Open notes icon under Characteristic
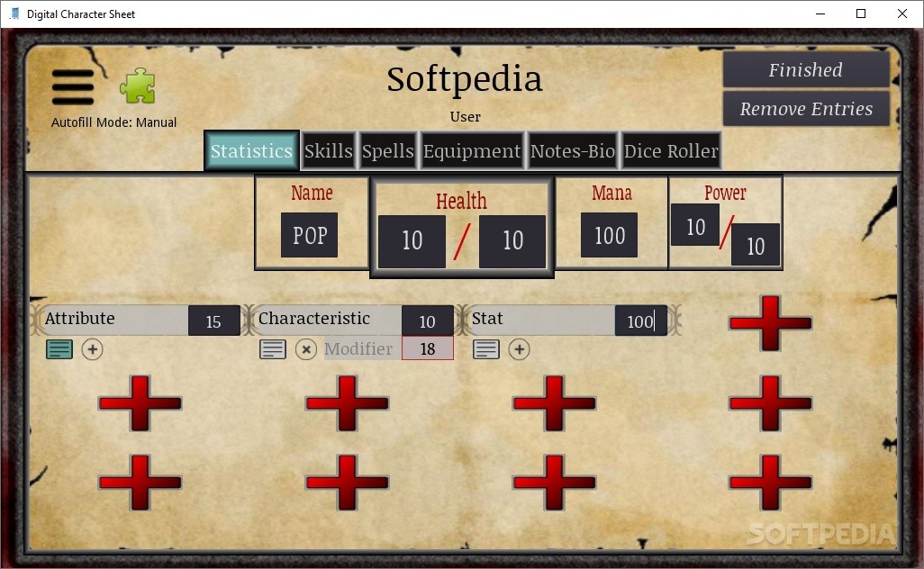This screenshot has width=924, height=569. (x=273, y=349)
